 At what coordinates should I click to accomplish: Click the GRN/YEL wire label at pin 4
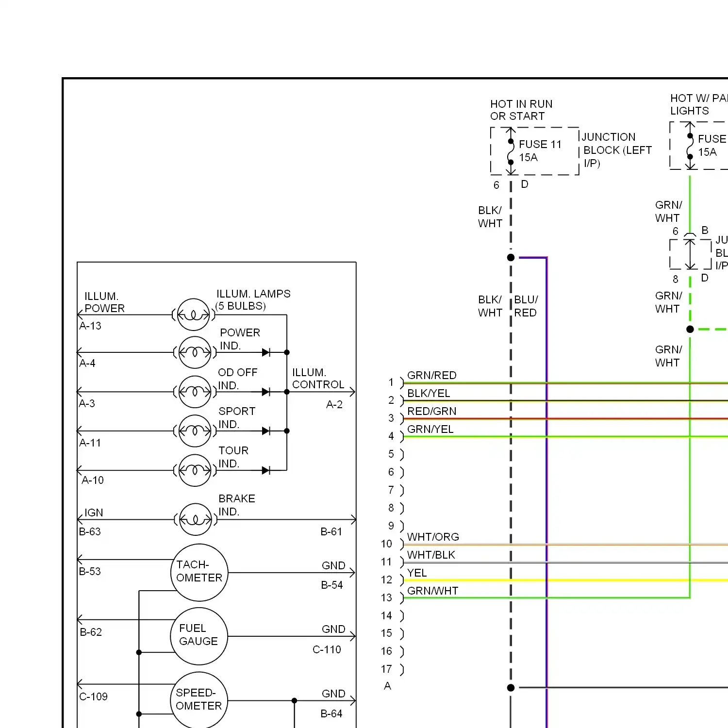(430, 430)
